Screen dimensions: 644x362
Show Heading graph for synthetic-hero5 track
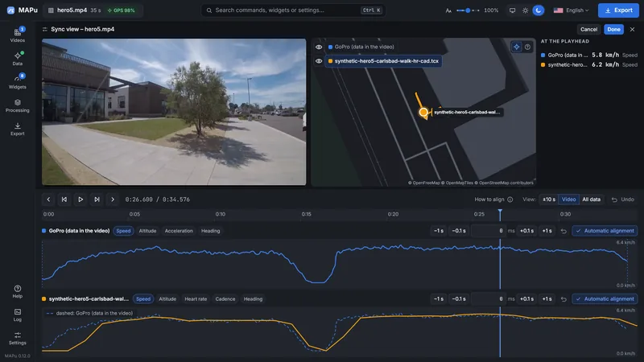(253, 299)
